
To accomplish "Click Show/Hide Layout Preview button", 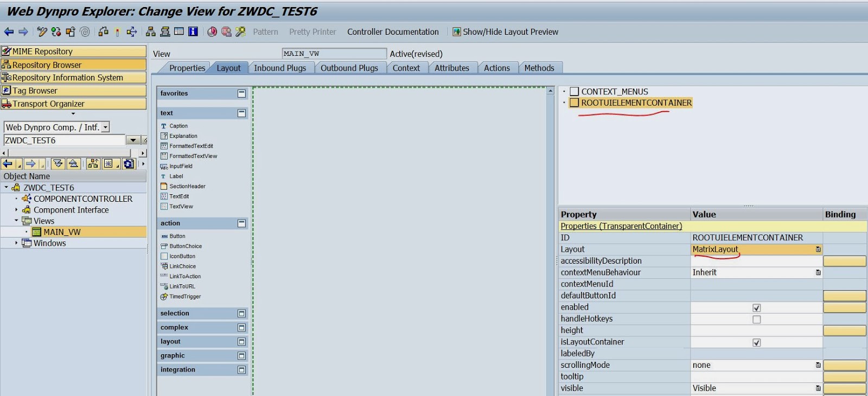I will [506, 32].
